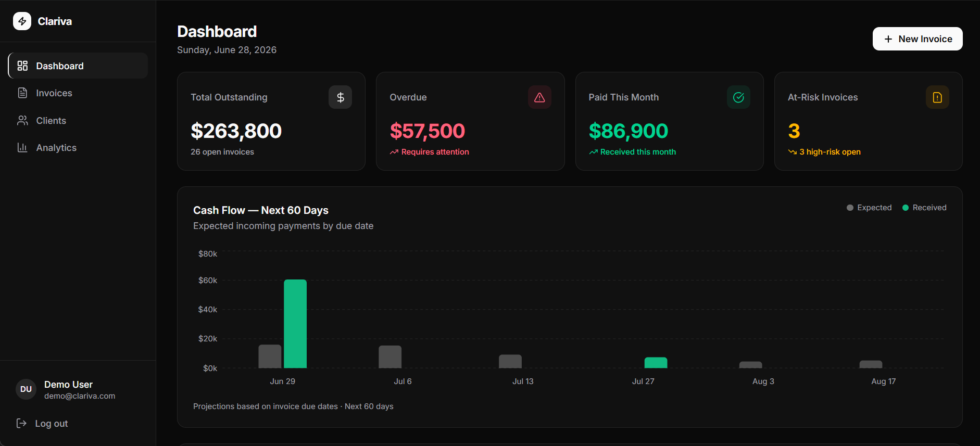Screen dimensions: 980x446
Task: Create a New Invoice
Action: pyautogui.click(x=918, y=39)
